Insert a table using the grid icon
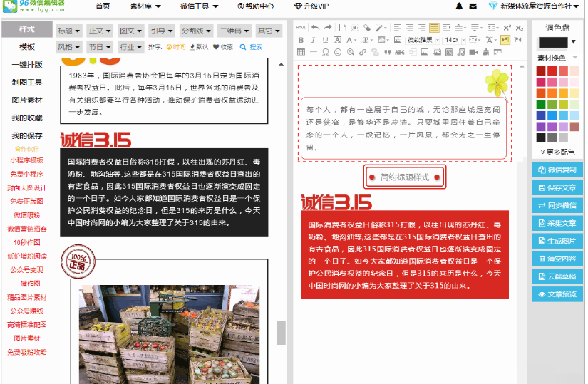Screen dimensions: 588x384 pyautogui.click(x=301, y=52)
